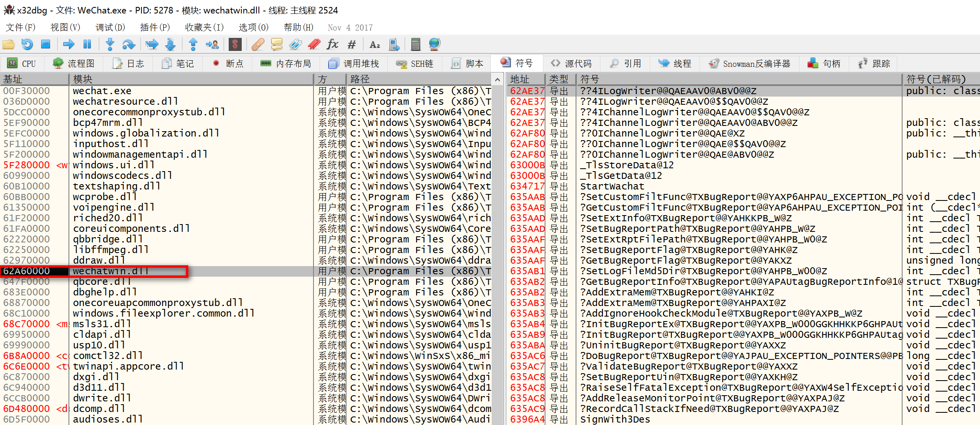Sort modules by the 基址 column header
The width and height of the screenshot is (980, 425).
pos(34,79)
